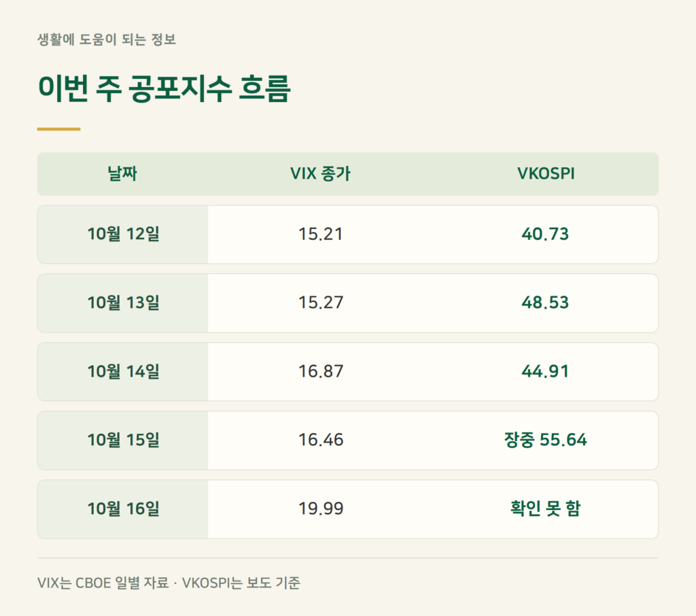
Task: Click the VIX value 15.27
Action: coord(321,303)
